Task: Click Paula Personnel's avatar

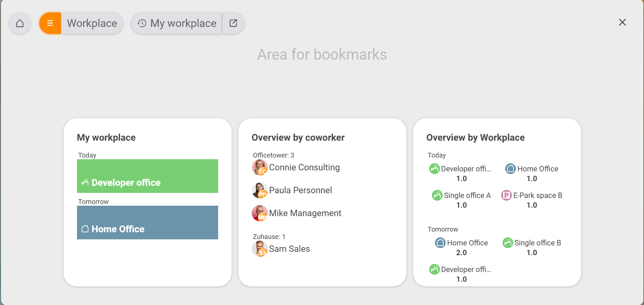Action: [x=259, y=190]
